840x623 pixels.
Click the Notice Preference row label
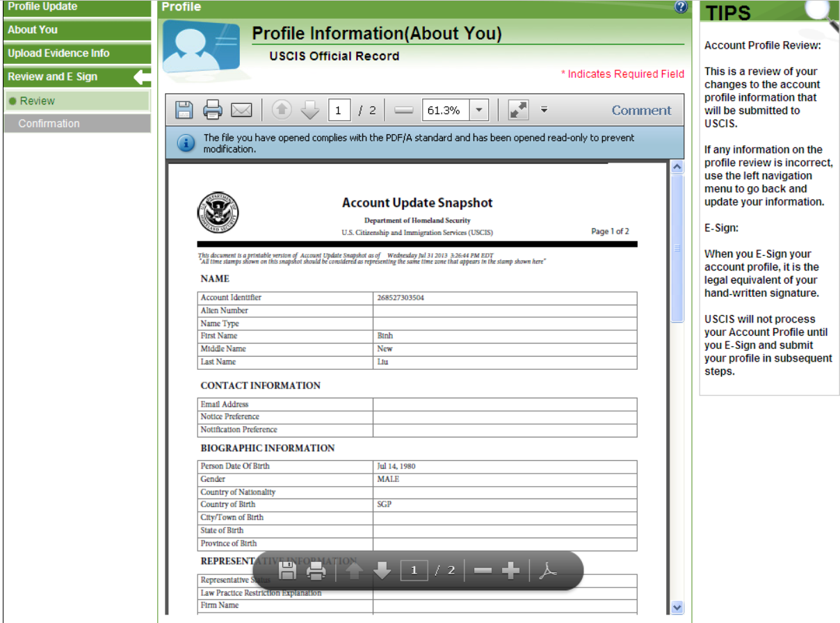tap(230, 416)
